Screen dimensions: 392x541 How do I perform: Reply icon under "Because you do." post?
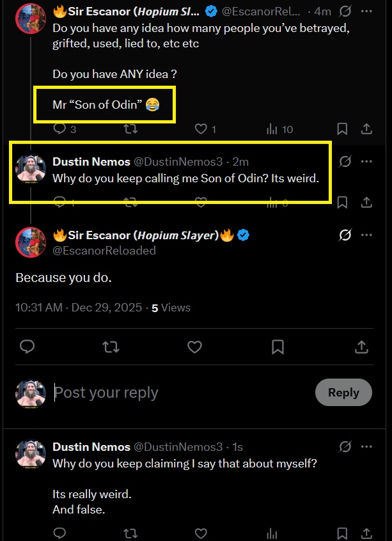click(x=27, y=347)
